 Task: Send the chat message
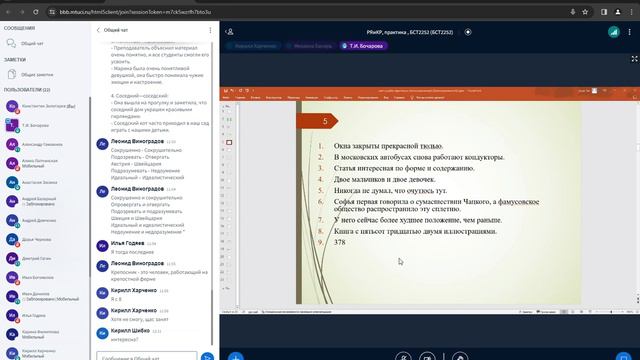pyautogui.click(x=207, y=356)
